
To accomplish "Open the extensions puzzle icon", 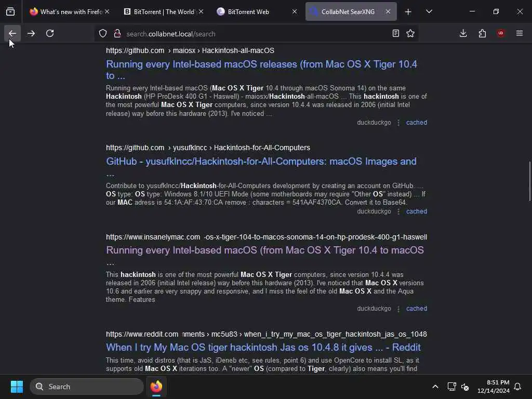I will [x=482, y=33].
